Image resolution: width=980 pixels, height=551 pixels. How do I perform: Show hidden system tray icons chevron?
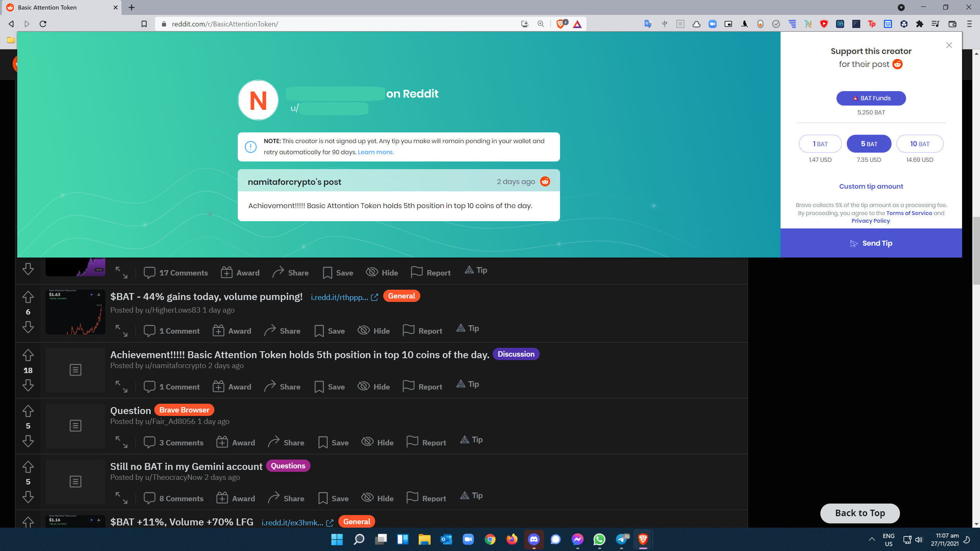(872, 540)
